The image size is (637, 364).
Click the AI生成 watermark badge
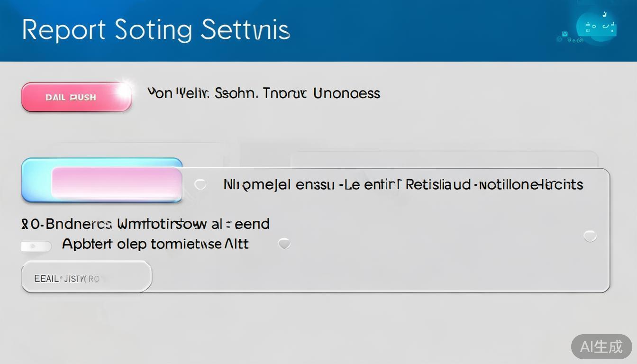pos(601,346)
